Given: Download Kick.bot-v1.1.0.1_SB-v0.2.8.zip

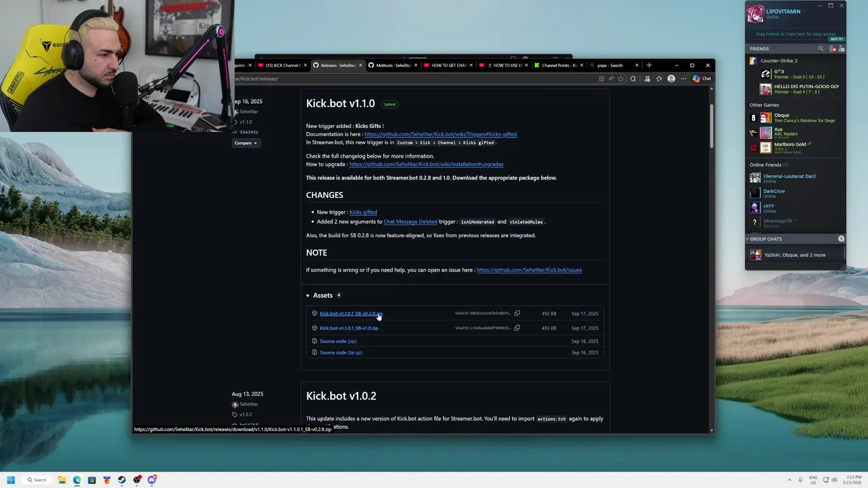Looking at the screenshot, I should [351, 314].
